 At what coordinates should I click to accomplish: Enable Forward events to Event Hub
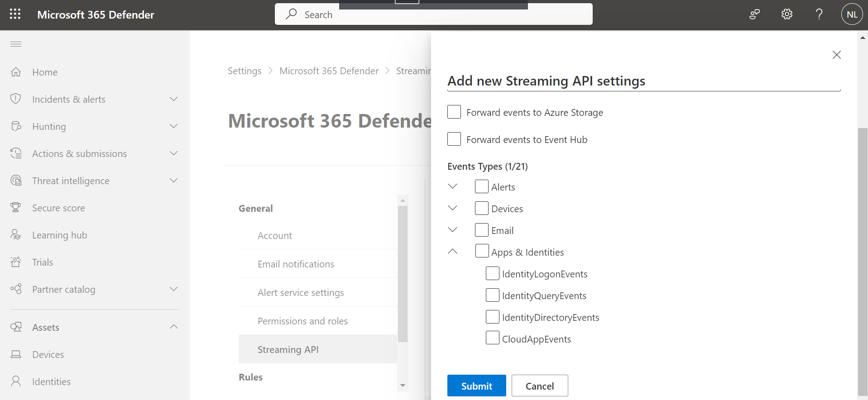pyautogui.click(x=454, y=139)
